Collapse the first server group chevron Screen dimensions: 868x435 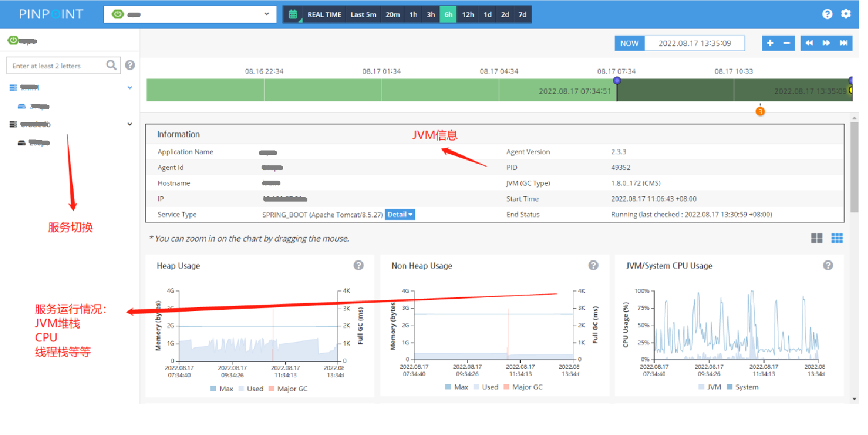pyautogui.click(x=130, y=87)
